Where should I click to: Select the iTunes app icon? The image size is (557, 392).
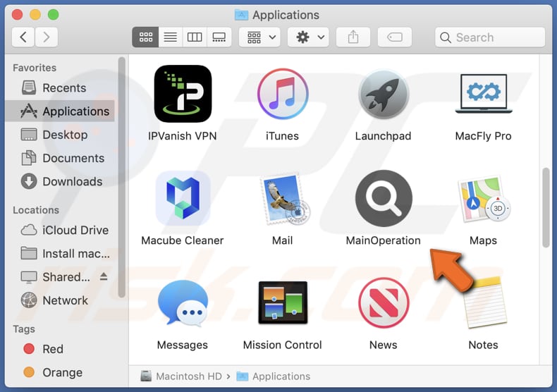283,94
